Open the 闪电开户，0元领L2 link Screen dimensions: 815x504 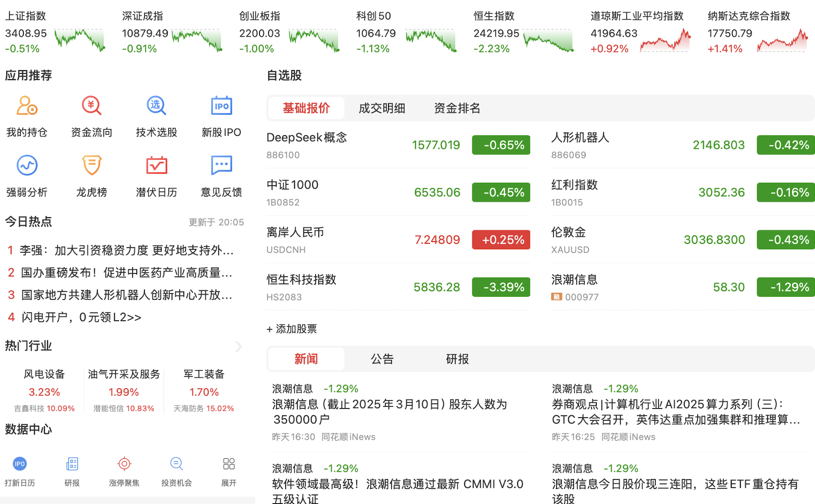[81, 317]
